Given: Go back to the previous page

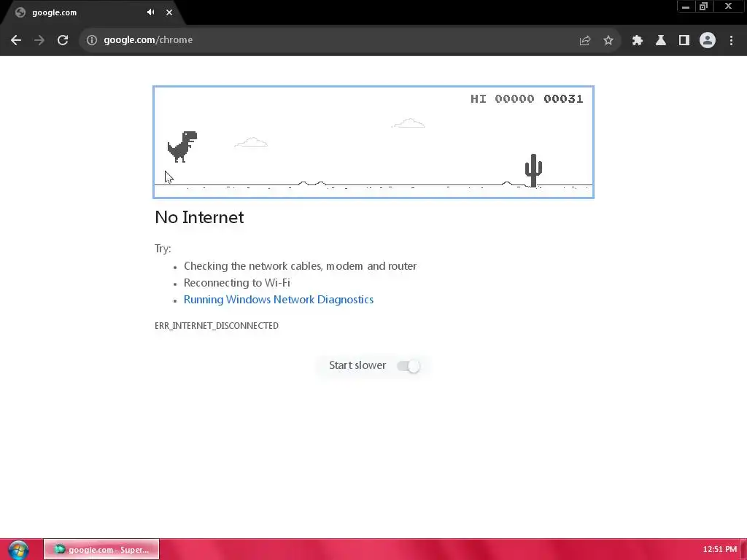Looking at the screenshot, I should 16,40.
